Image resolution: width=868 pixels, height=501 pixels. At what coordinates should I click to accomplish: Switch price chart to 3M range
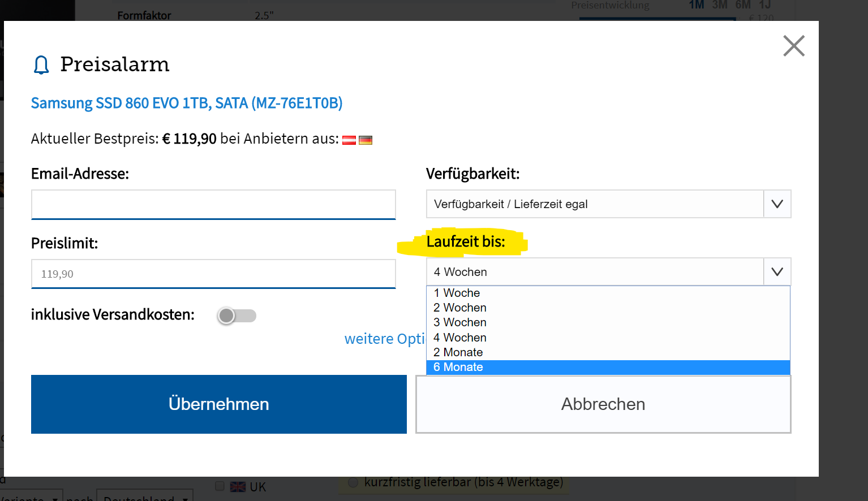(x=720, y=5)
